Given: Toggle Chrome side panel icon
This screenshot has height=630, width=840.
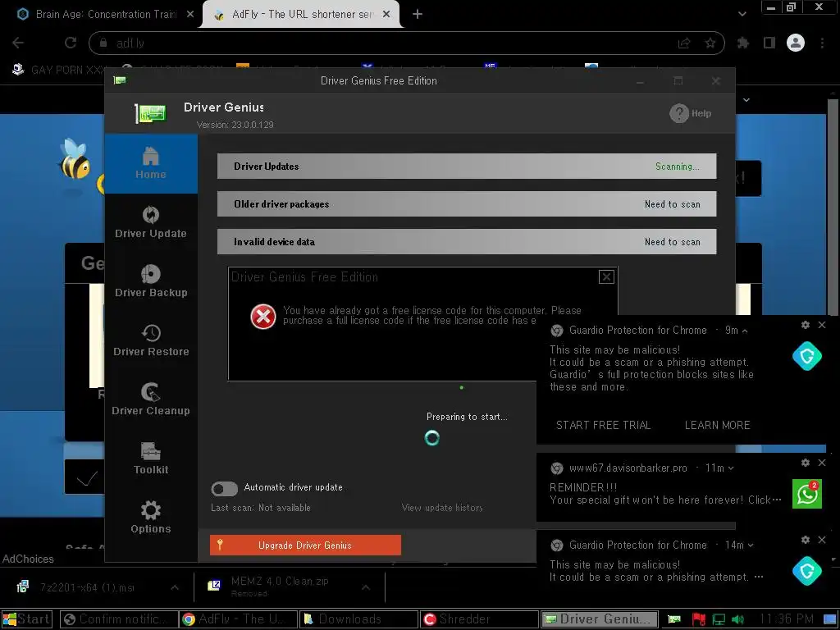Looking at the screenshot, I should coord(769,43).
